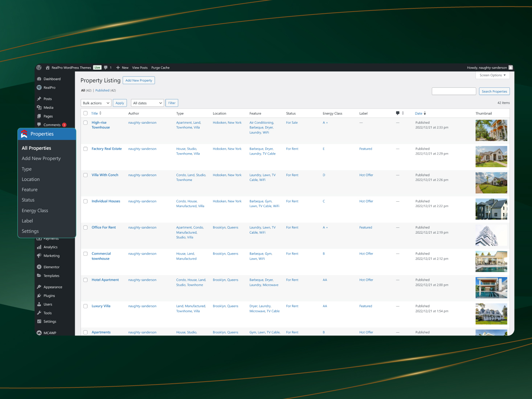Click the Users icon in sidebar
Image resolution: width=532 pixels, height=399 pixels.
click(39, 304)
